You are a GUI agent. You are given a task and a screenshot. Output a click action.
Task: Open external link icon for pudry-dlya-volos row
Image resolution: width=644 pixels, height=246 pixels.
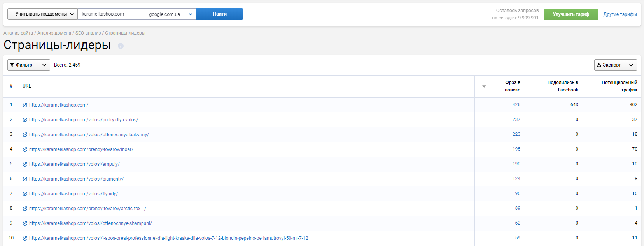tap(25, 120)
